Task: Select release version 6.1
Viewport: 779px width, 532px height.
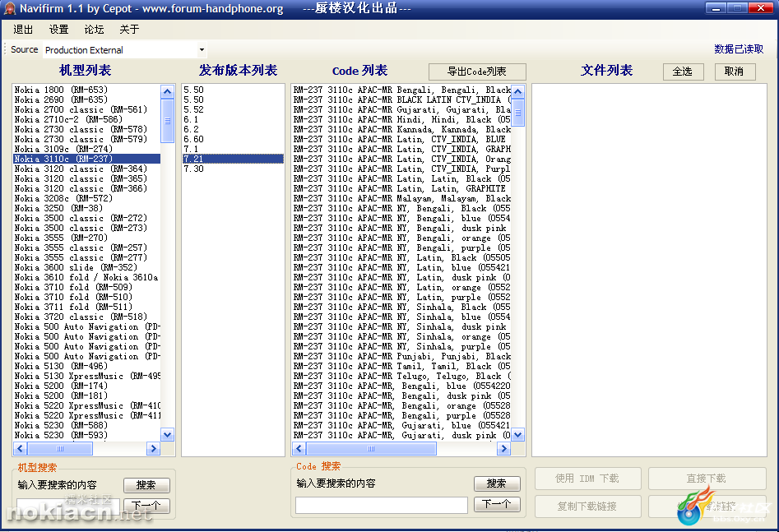Action: 233,120
